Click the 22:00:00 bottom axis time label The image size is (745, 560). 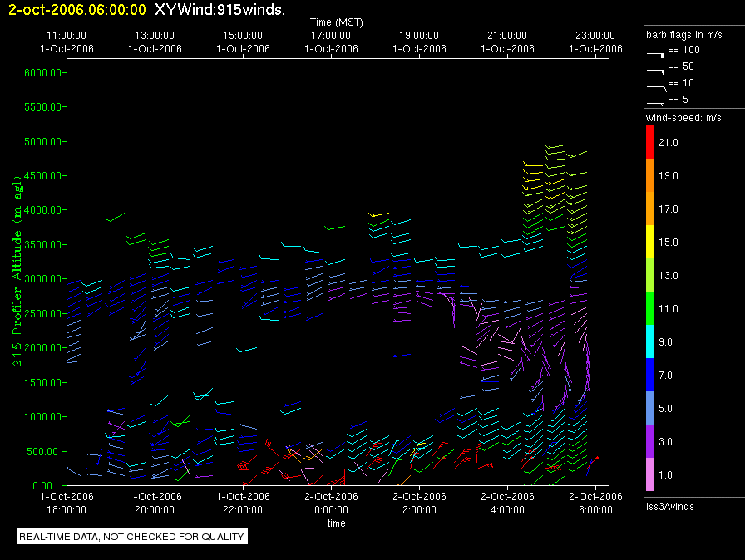(243, 509)
